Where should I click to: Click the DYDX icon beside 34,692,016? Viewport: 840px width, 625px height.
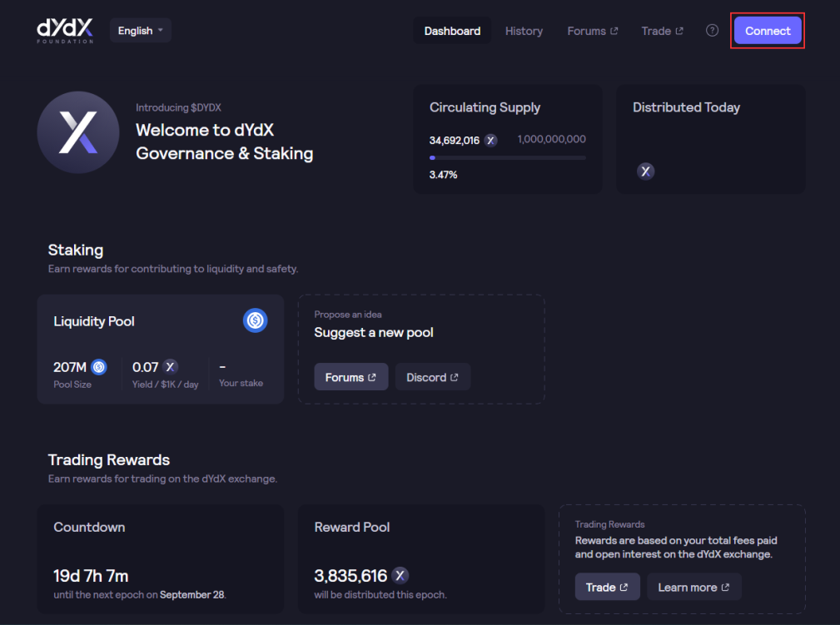coord(490,141)
